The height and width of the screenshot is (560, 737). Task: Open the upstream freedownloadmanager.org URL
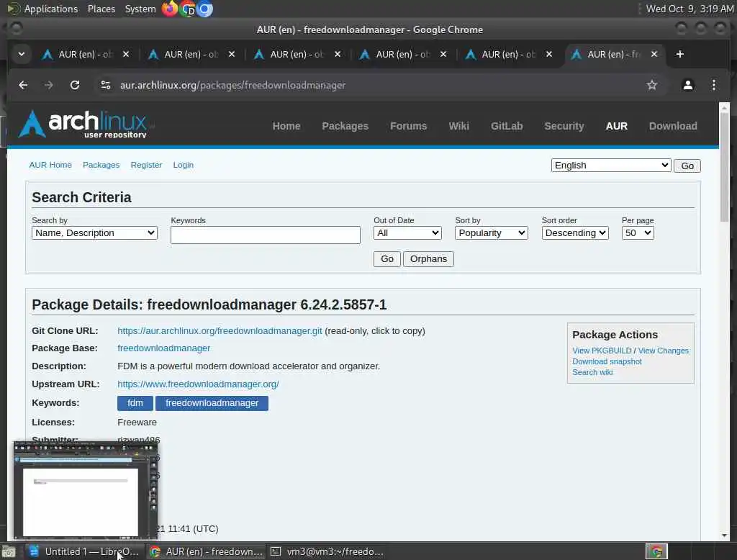click(198, 384)
